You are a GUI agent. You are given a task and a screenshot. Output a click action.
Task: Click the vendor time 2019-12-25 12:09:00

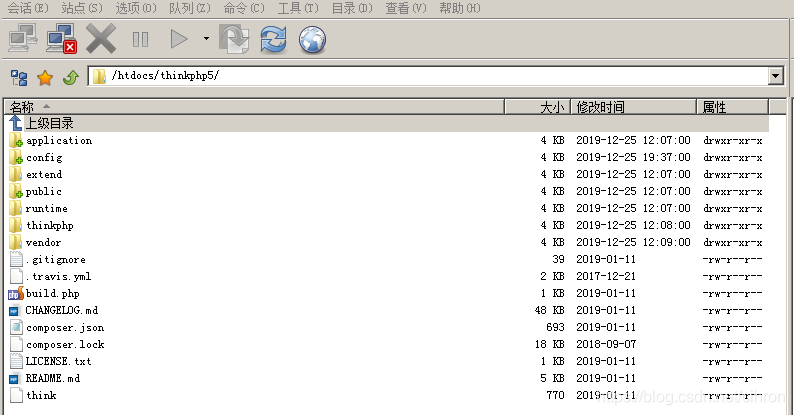[x=633, y=242]
